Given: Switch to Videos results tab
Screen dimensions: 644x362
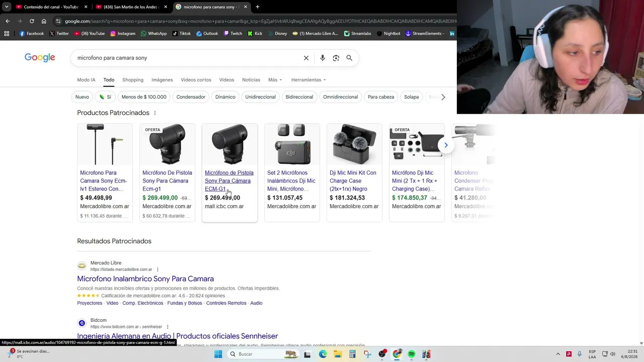Looking at the screenshot, I should pos(226,80).
